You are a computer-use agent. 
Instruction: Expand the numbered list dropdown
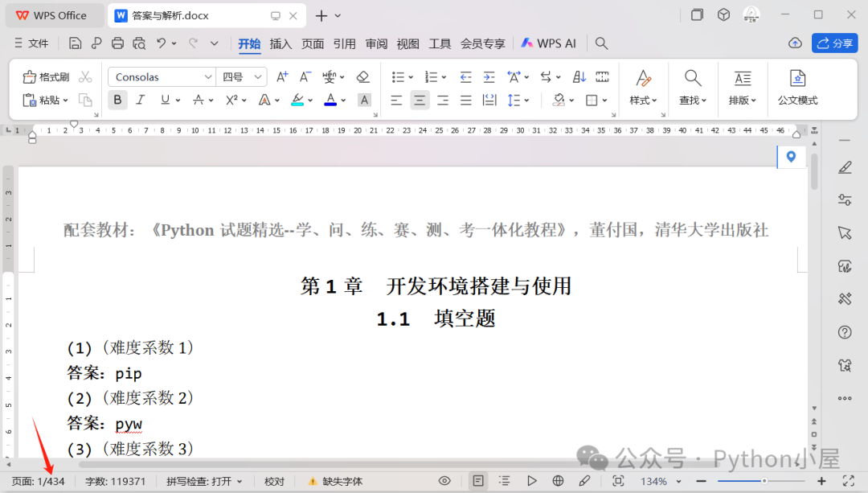(444, 77)
